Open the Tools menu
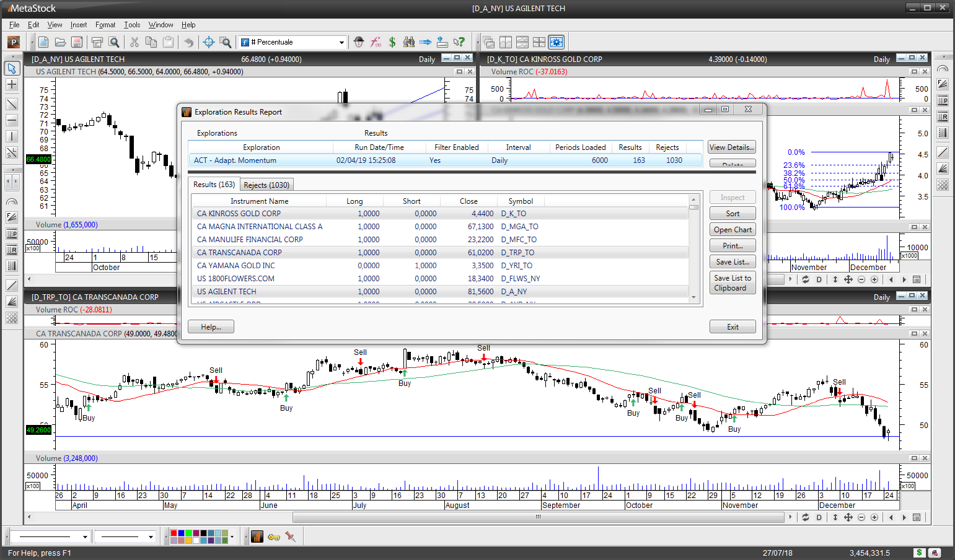This screenshot has width=955, height=560. click(x=132, y=25)
